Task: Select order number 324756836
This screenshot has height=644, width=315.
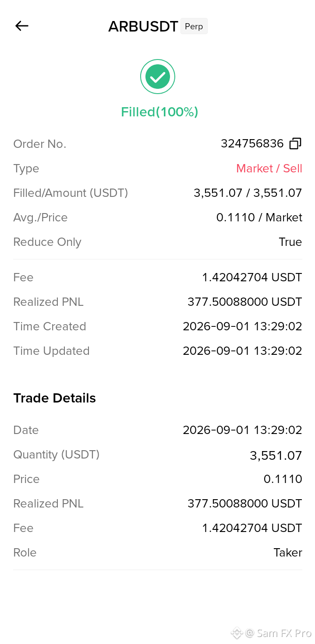Action: tap(252, 143)
